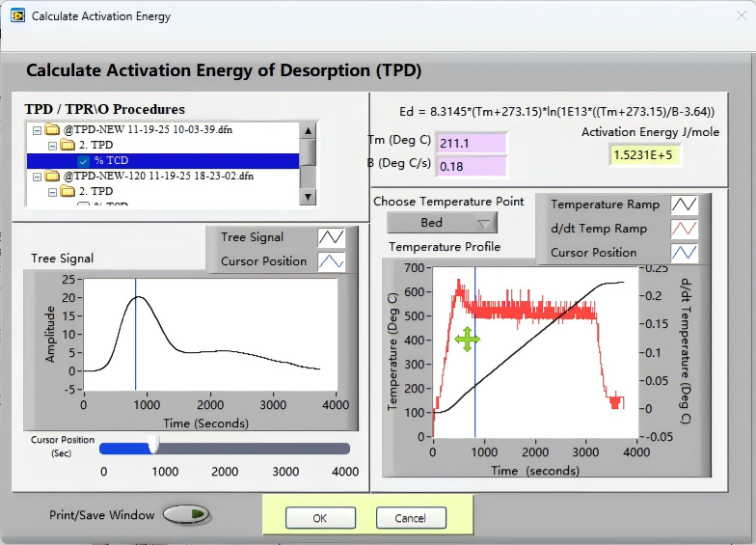This screenshot has height=545, width=756.
Task: Click the LabVIEW icon in title bar
Action: point(17,15)
